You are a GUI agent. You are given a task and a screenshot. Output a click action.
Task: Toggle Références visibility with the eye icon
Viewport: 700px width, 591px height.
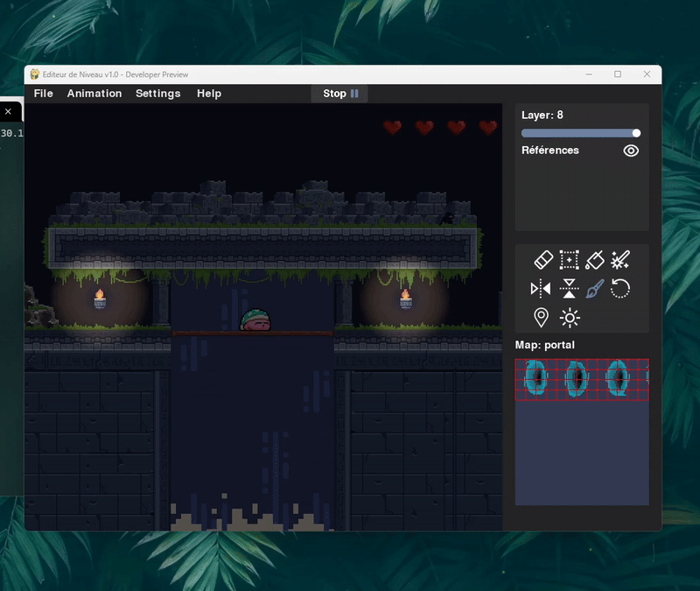(x=631, y=151)
